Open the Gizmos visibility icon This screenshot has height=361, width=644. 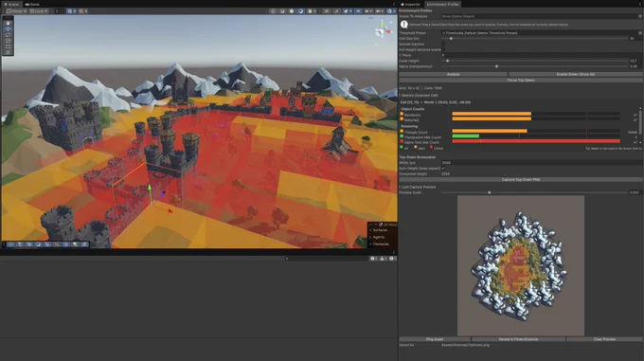[390, 11]
